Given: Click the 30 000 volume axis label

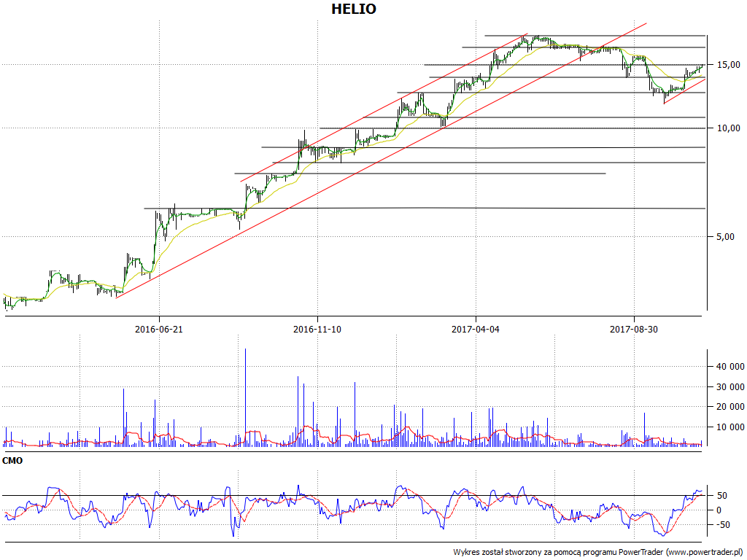Looking at the screenshot, I should tap(730, 386).
